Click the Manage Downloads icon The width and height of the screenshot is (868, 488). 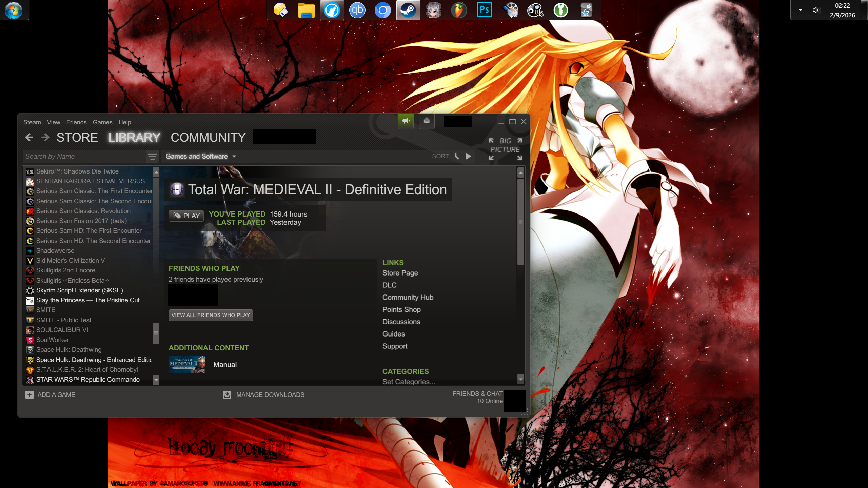[x=227, y=394]
